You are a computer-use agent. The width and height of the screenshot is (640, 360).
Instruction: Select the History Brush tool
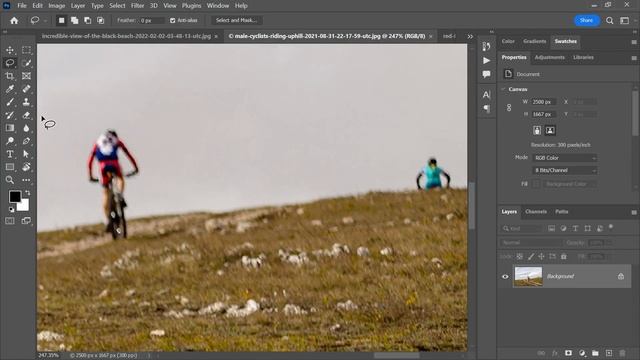pos(10,115)
